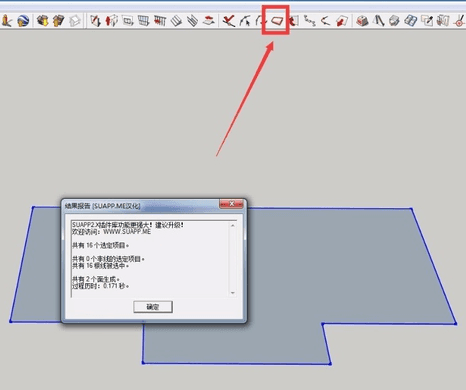Viewport: 466px width, 390px height.
Task: Click the eyedropper on square icon
Action: (427, 21)
